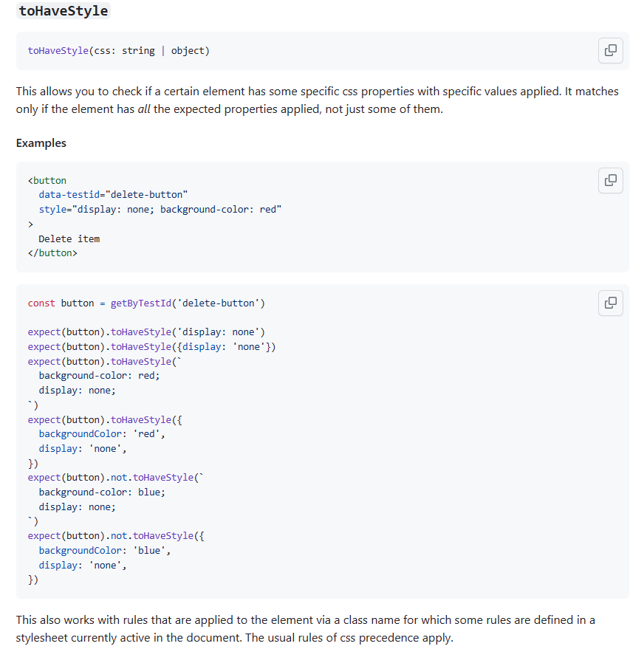Click the closing </button> tag
Screen dimensions: 644x649
point(52,253)
